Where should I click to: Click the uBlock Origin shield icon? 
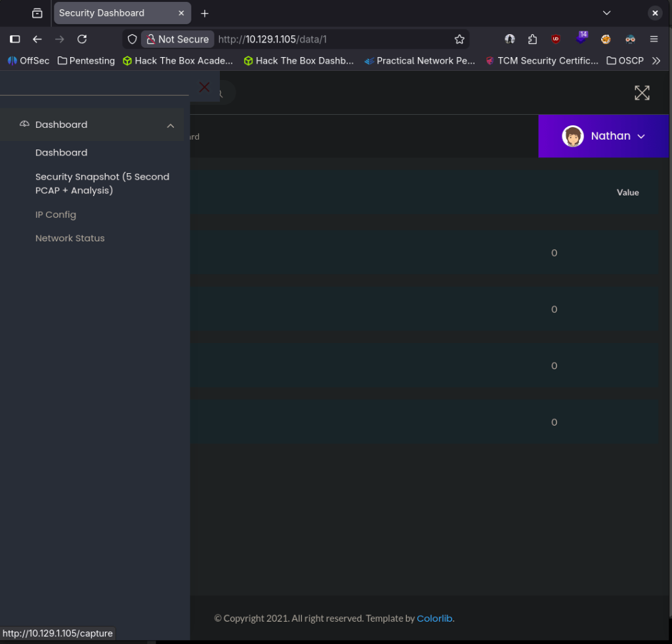[x=556, y=39]
